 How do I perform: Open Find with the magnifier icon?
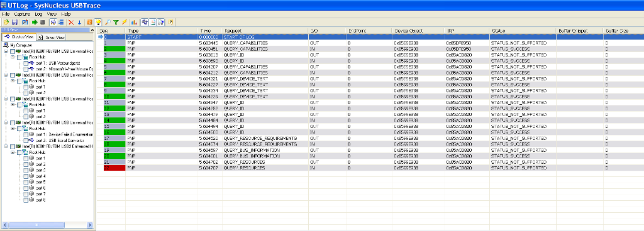[108, 22]
